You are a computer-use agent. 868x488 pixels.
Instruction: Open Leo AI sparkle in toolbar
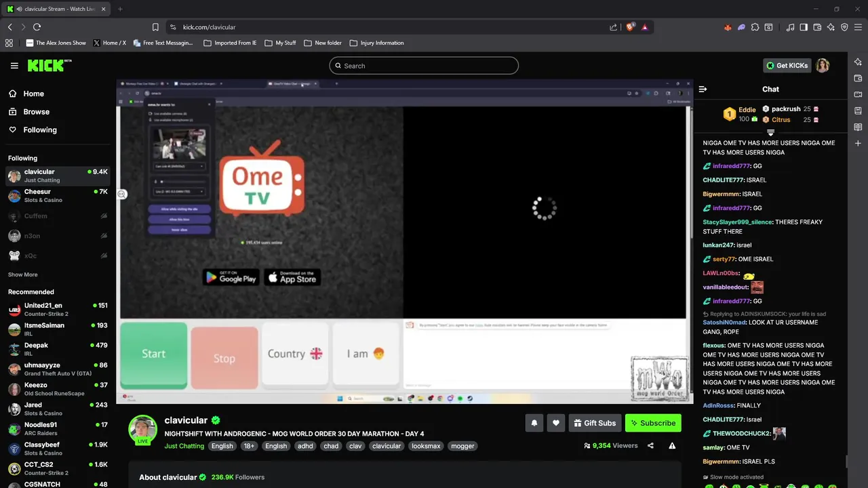[x=831, y=27]
